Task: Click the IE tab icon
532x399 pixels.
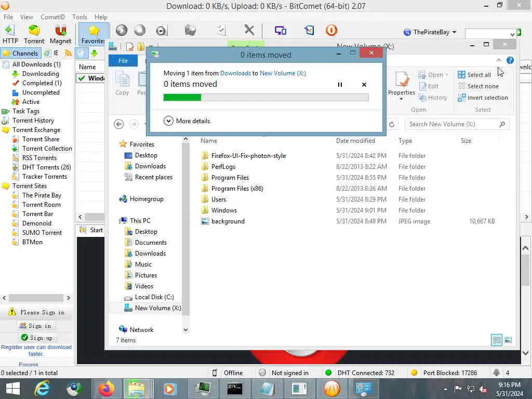Action: [x=51, y=53]
